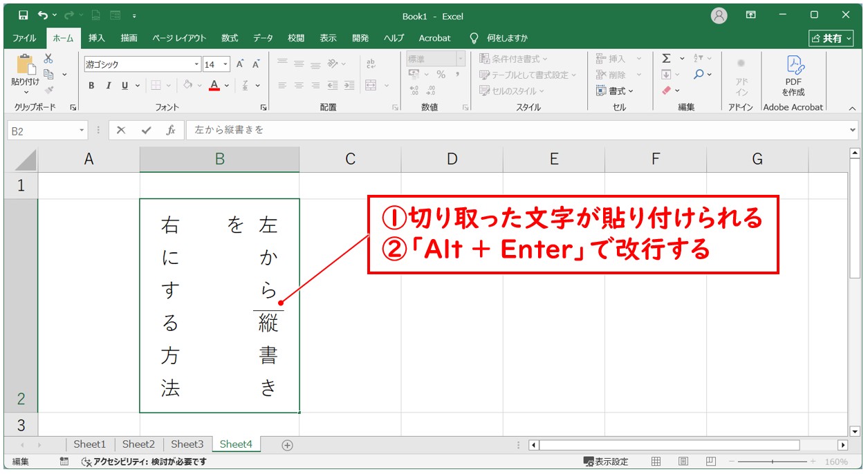Increase font size with larger A icon
This screenshot has width=868, height=474.
240,64
